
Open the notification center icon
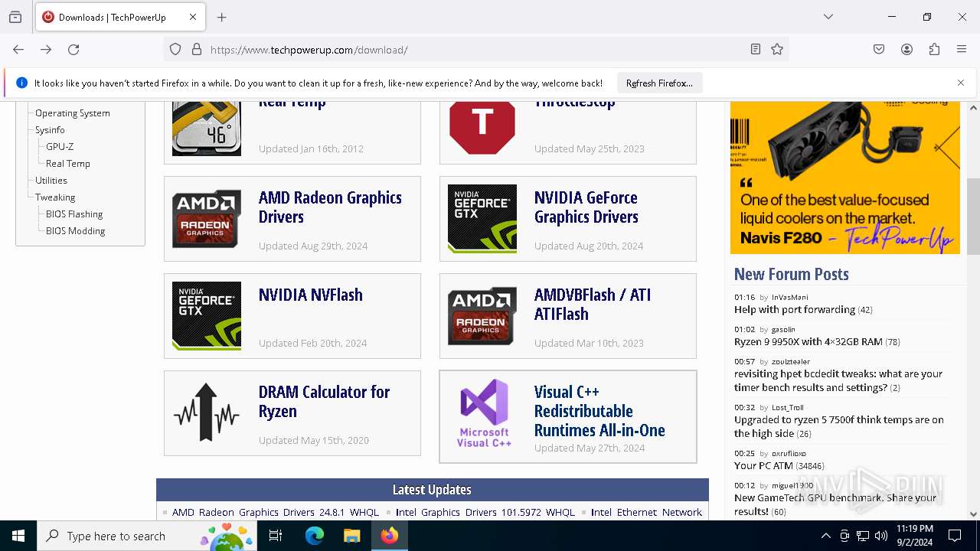click(x=955, y=536)
